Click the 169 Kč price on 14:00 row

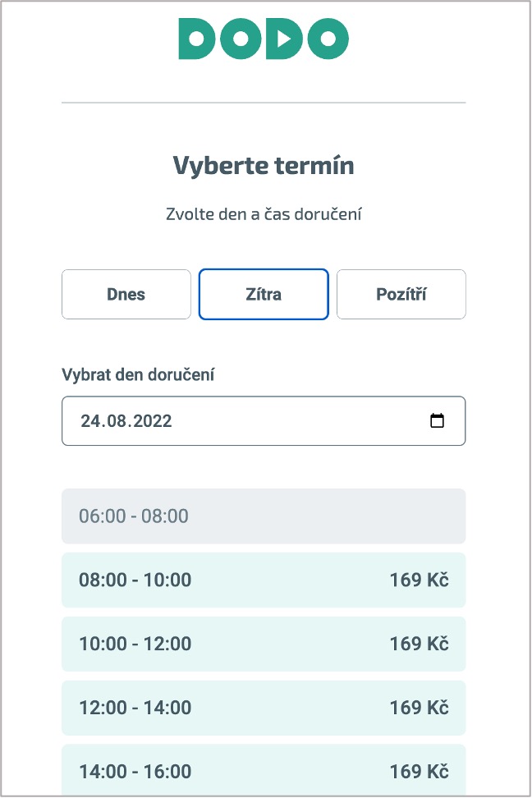[x=419, y=772]
